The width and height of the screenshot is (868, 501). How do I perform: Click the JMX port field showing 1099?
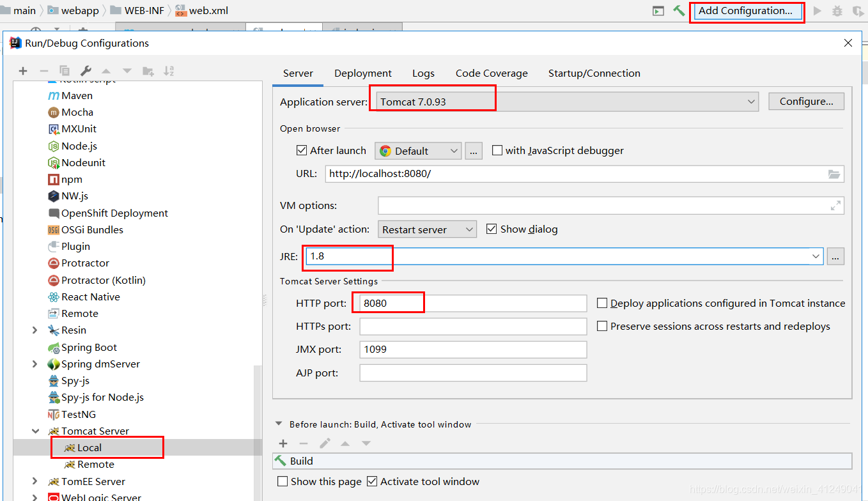click(x=473, y=350)
